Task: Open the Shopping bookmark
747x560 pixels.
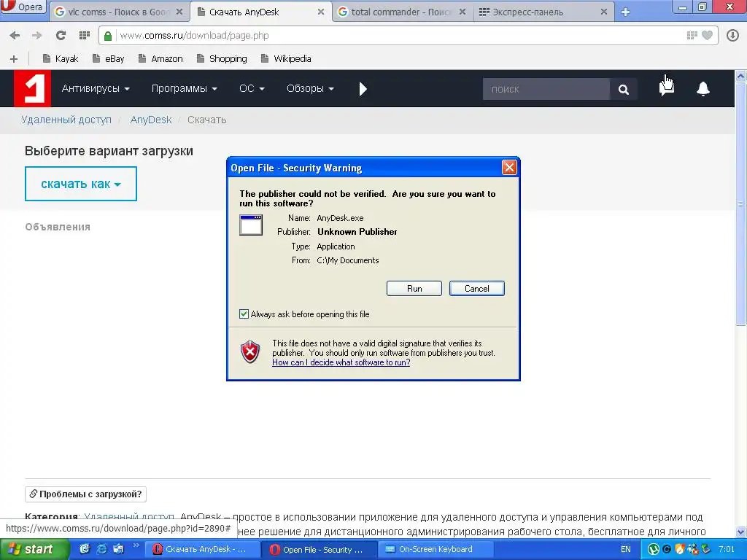Action: (222, 58)
